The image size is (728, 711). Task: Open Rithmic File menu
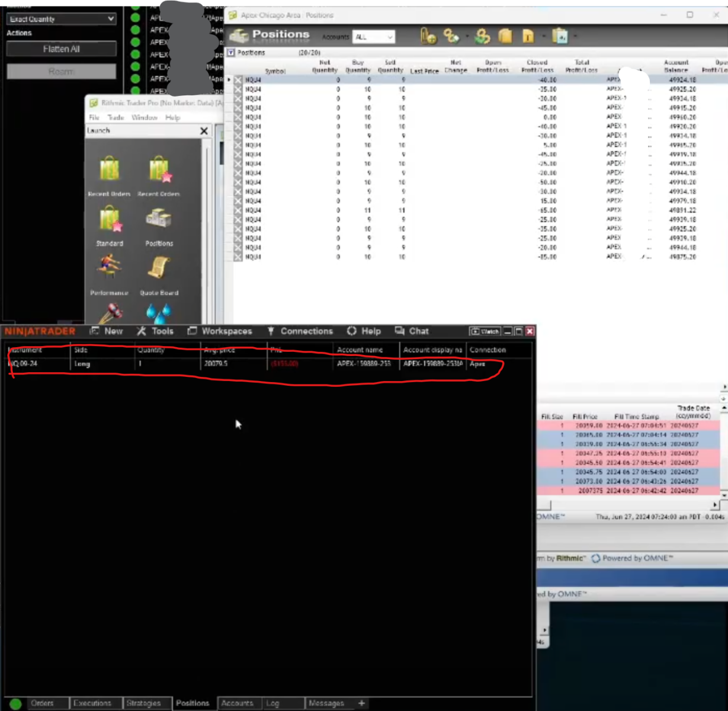[x=94, y=117]
